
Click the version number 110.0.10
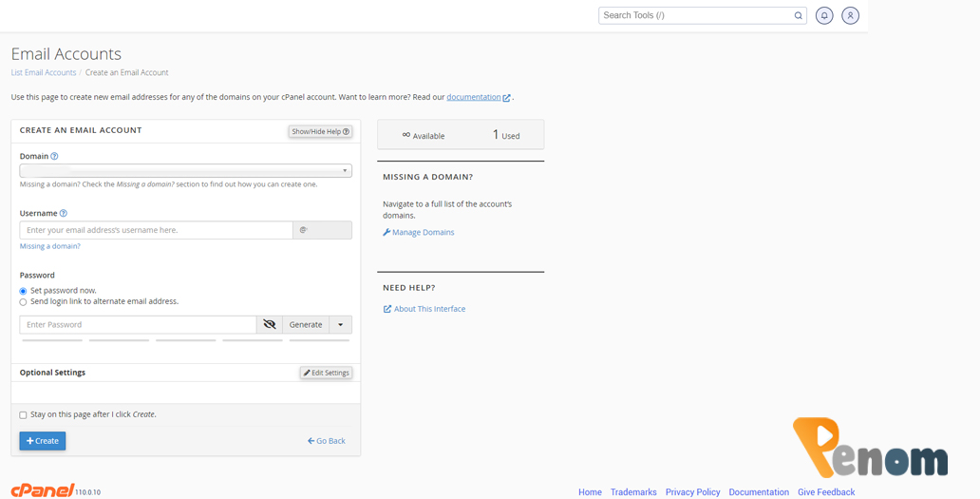(88, 492)
